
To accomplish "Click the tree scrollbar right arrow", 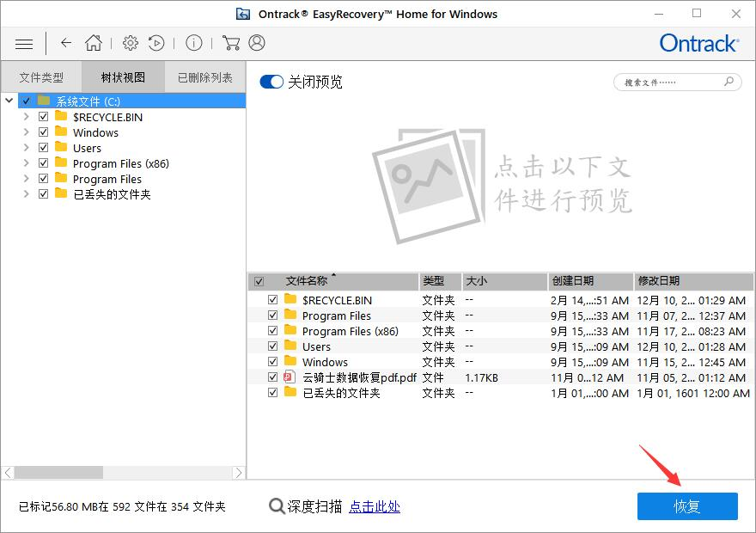I will point(238,473).
